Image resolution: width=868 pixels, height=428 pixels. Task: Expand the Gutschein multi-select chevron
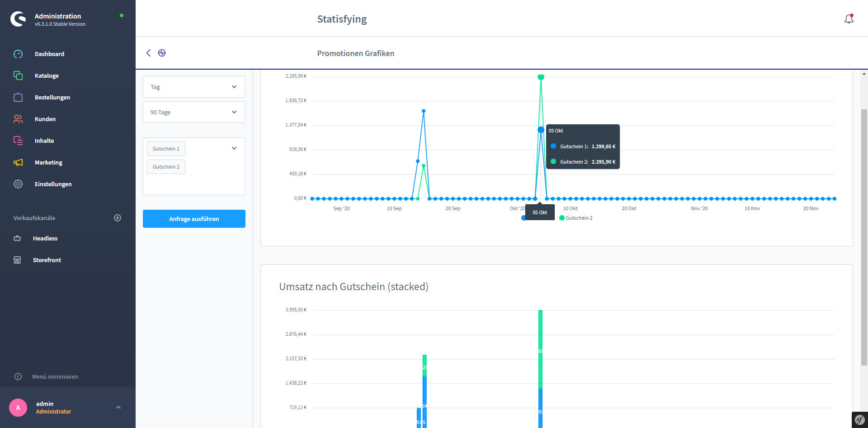[234, 148]
